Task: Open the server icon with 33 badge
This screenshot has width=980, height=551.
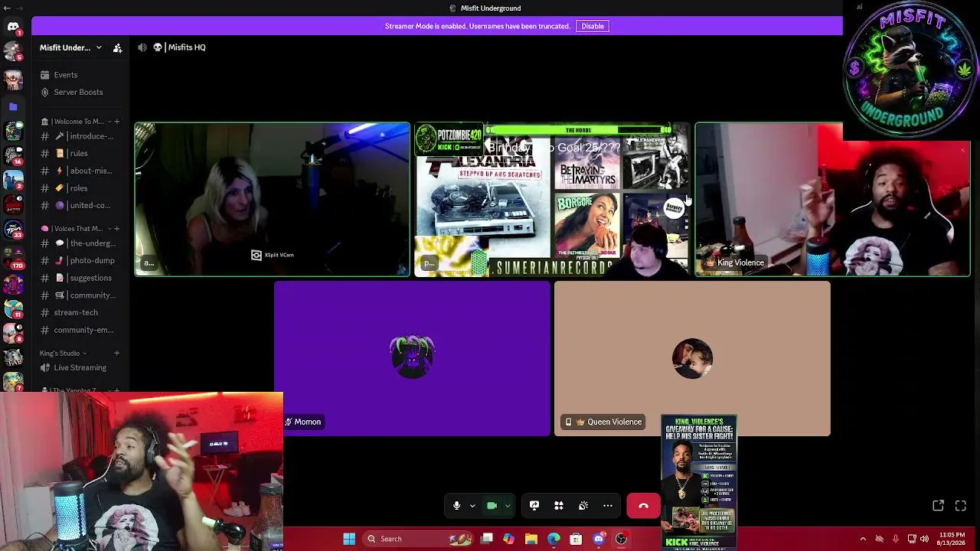Action: coord(13,230)
